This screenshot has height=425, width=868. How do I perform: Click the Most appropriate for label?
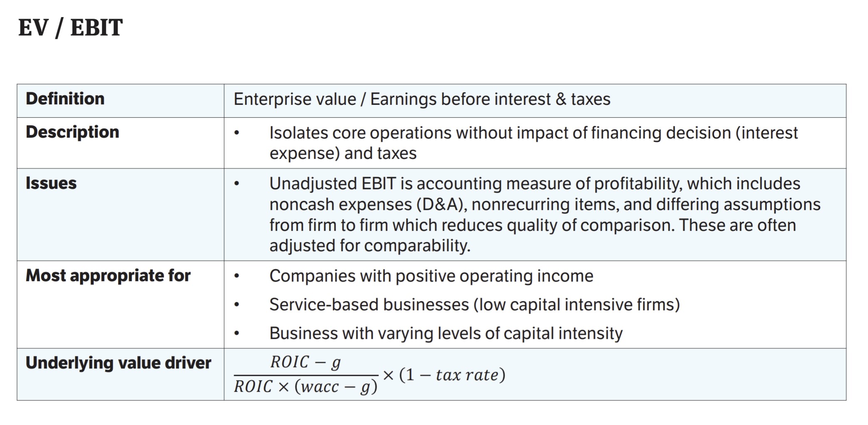point(108,276)
